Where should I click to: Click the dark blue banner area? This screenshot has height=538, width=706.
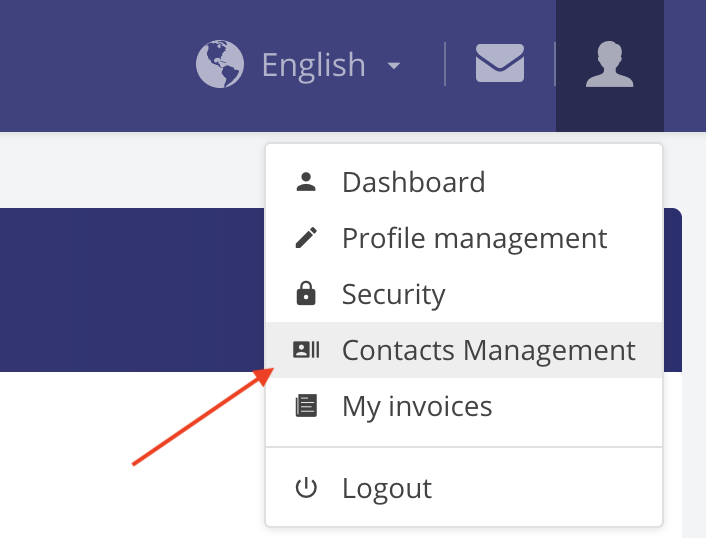[x=132, y=289]
